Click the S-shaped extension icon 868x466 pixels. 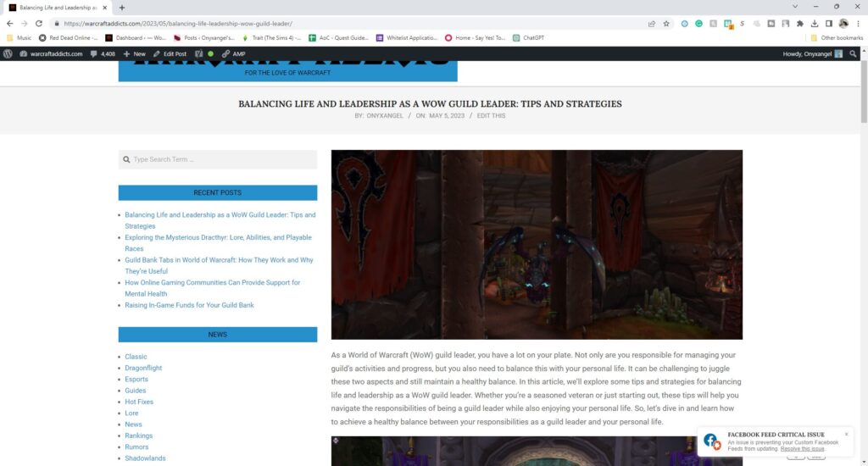[x=742, y=23]
